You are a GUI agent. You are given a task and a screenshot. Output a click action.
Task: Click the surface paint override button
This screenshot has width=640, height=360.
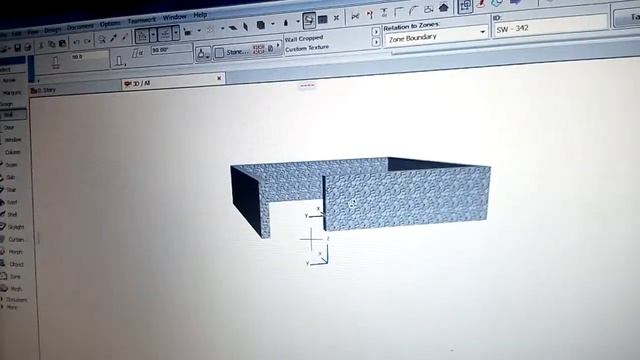click(x=203, y=53)
